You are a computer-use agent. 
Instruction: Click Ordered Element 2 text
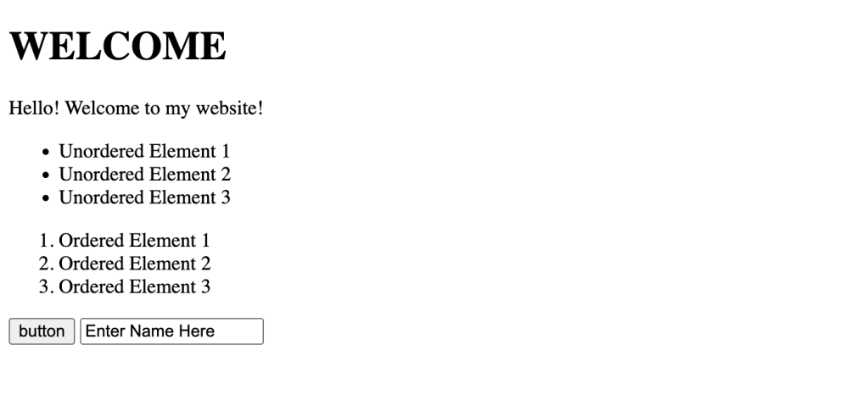tap(134, 264)
